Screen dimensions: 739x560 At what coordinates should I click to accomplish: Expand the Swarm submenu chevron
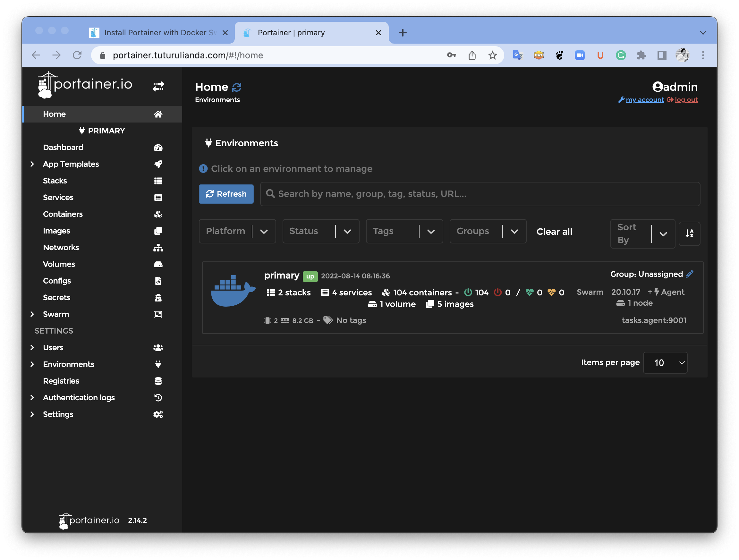click(32, 315)
